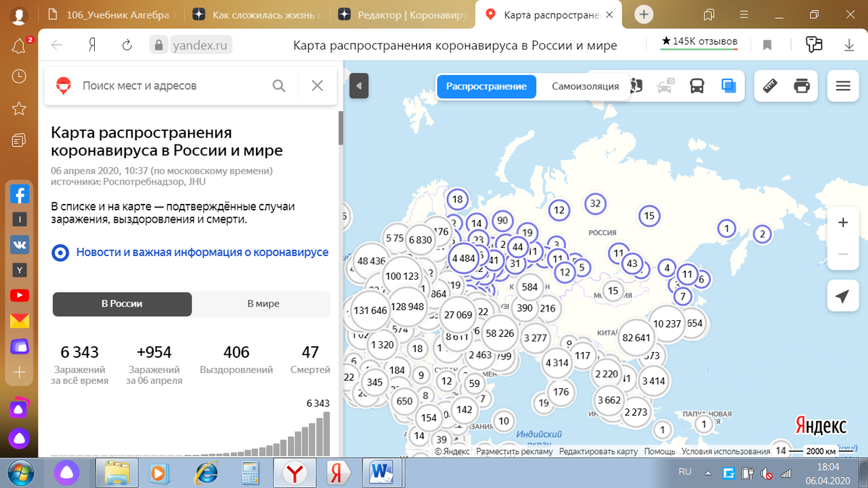Click the 82 641 China cluster
This screenshot has height=488, width=868.
coord(637,337)
